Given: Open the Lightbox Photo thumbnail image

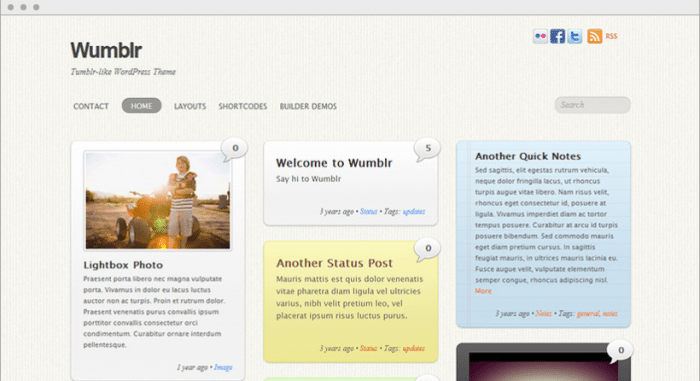Looking at the screenshot, I should coord(158,201).
